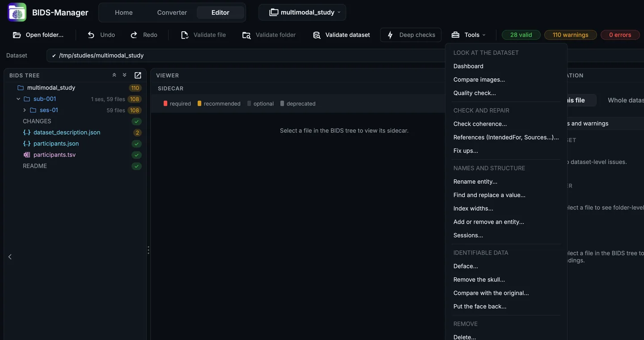Viewport: 644px width, 340px height.
Task: Collapse the sub-001 folder
Action: [18, 99]
